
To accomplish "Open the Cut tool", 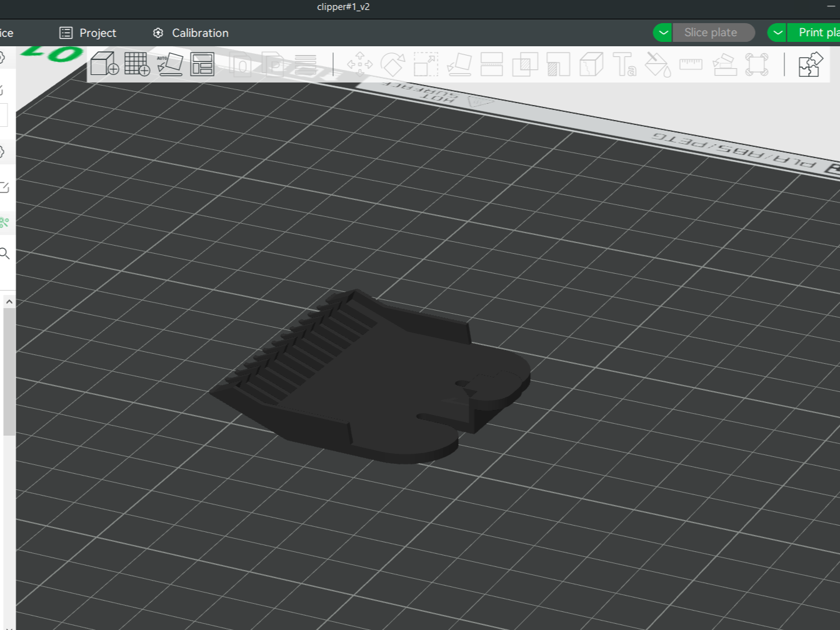I will click(x=491, y=64).
